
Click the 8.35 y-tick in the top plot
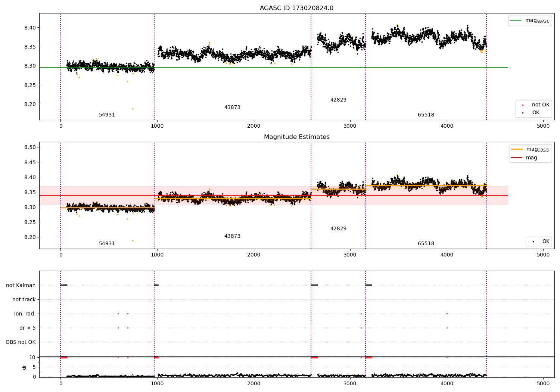[x=30, y=47]
